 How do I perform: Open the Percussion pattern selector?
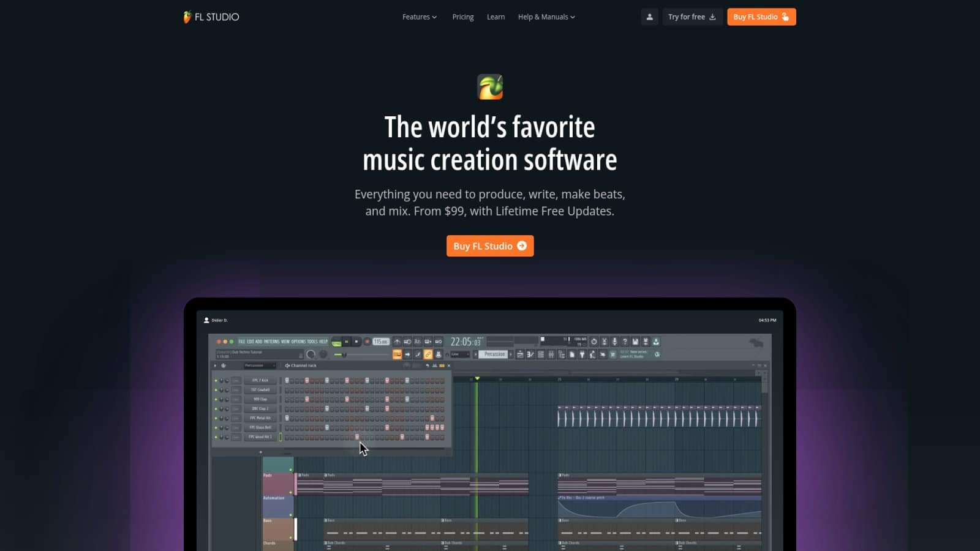[x=495, y=354]
